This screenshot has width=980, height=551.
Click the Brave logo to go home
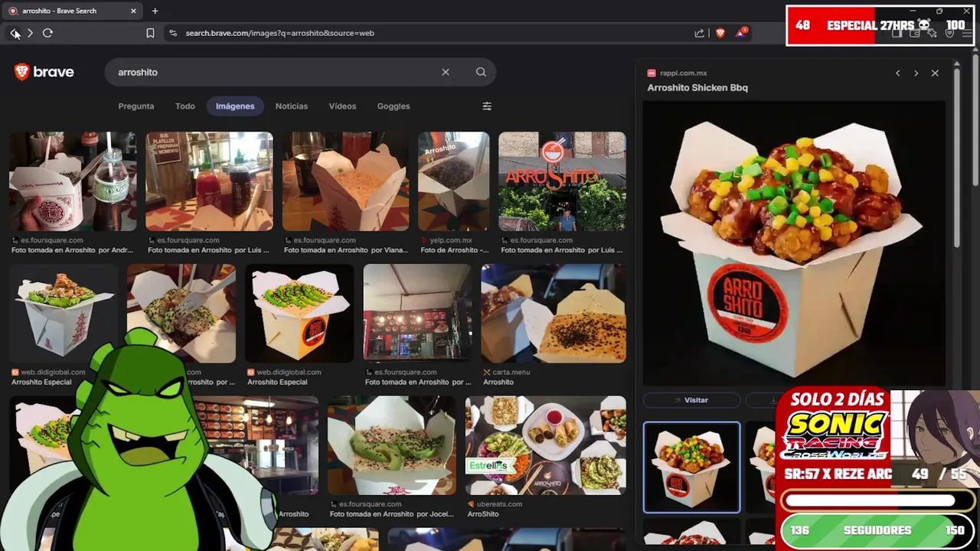coord(44,72)
